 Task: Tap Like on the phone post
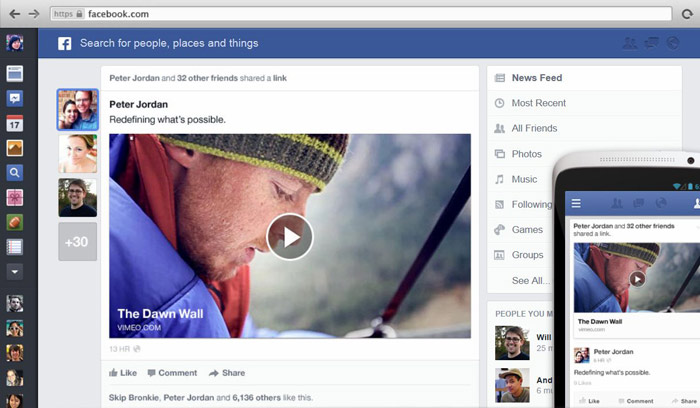[590, 401]
